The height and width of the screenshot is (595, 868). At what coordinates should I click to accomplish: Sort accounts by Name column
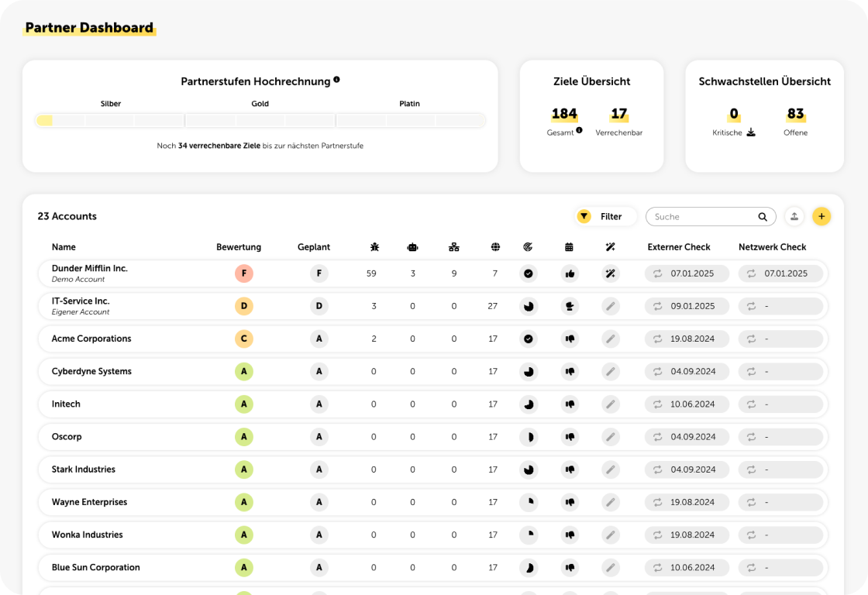point(64,247)
